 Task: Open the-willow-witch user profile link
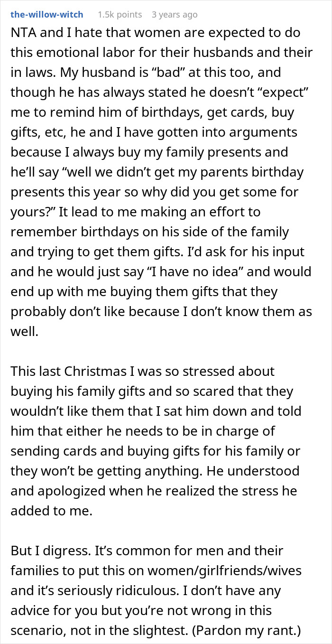(x=47, y=15)
